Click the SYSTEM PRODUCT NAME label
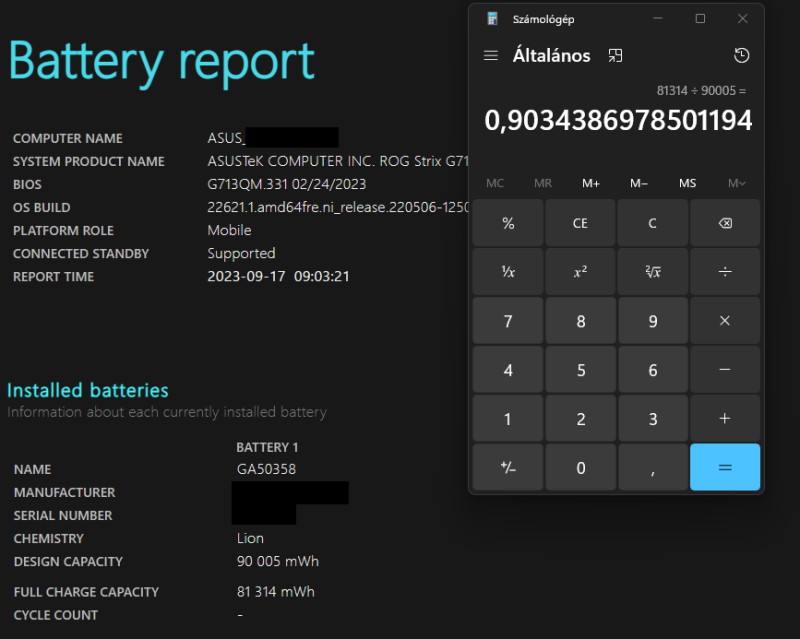The width and height of the screenshot is (800, 639). (89, 162)
